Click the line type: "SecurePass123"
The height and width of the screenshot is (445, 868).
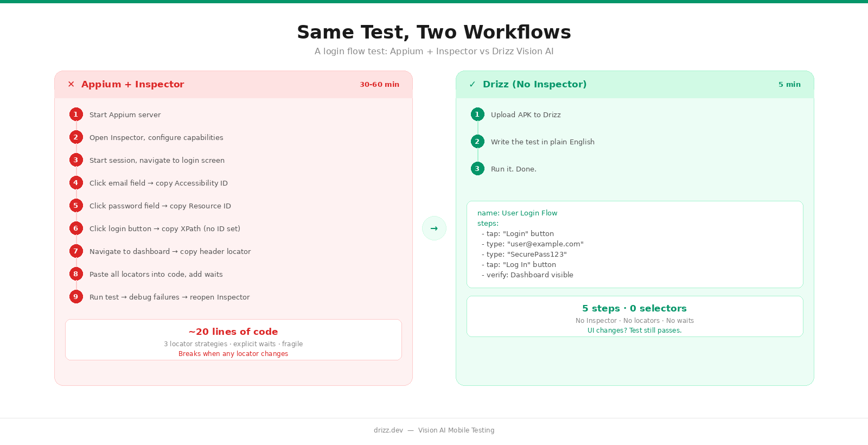[524, 255]
